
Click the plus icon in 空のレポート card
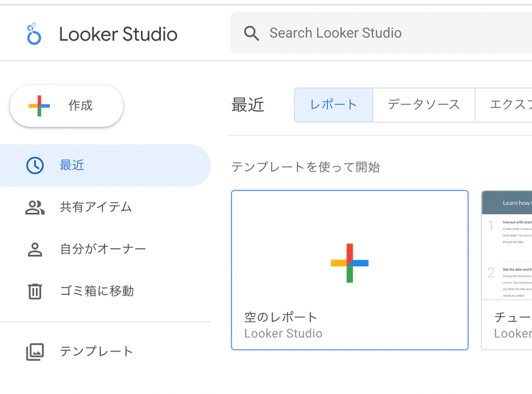[350, 263]
